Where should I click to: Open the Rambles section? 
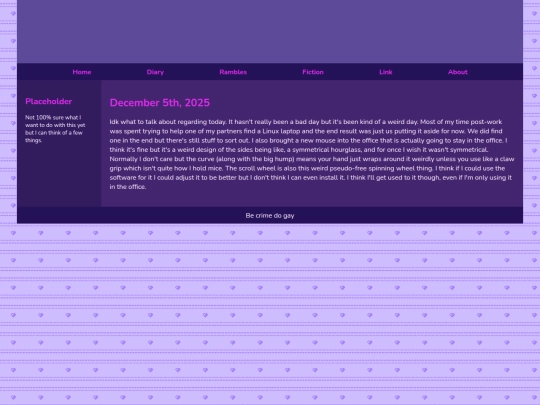(233, 72)
